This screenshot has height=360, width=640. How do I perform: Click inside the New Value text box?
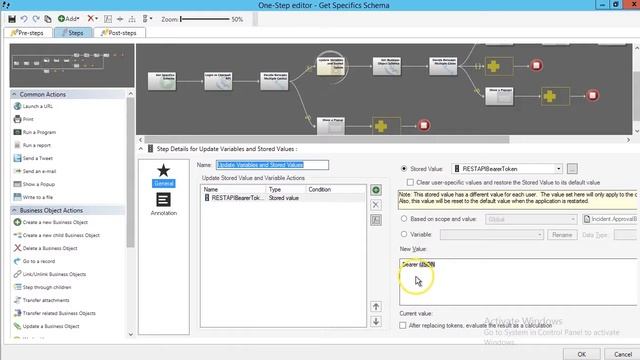(x=518, y=282)
